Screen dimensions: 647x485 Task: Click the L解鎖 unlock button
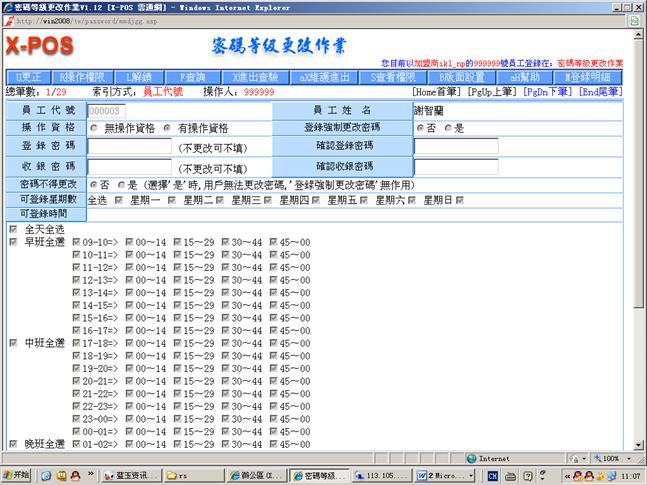137,77
